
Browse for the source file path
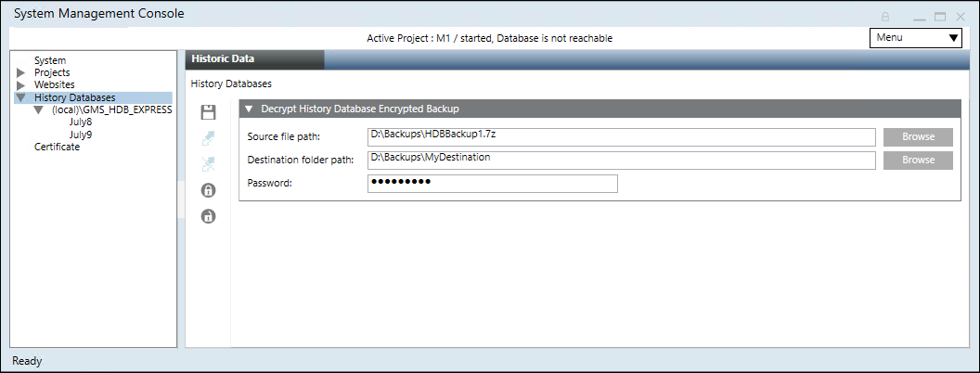(x=917, y=136)
